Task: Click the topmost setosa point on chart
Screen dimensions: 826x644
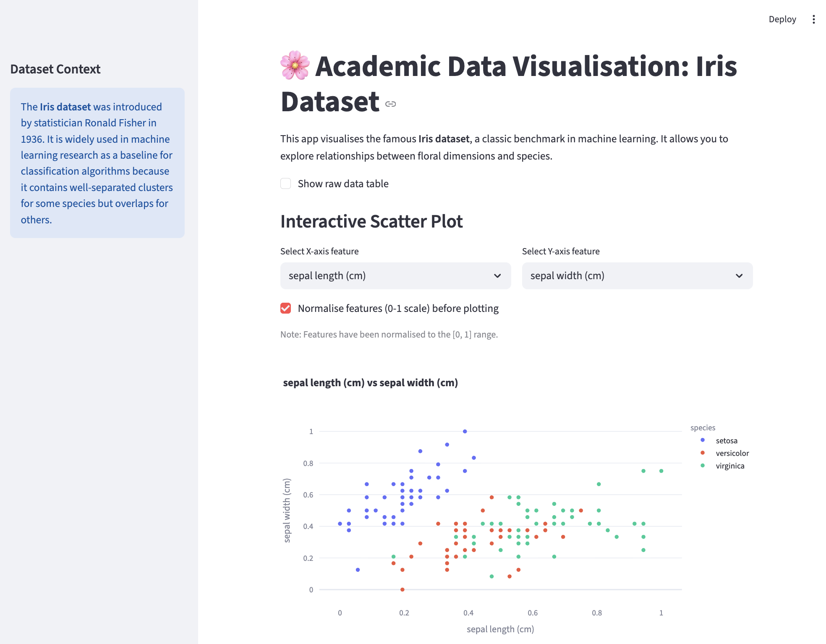Action: point(465,432)
